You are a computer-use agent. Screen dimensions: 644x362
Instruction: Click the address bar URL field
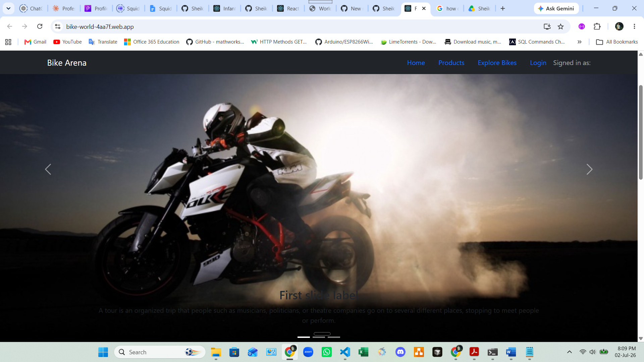coord(302,26)
